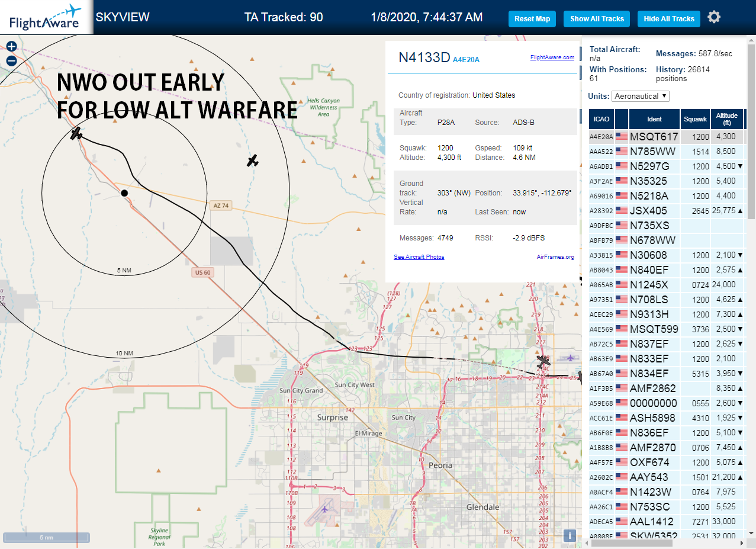Image resolution: width=756 pixels, height=549 pixels.
Task: Select the N833EF aircraft row
Action: (667, 359)
